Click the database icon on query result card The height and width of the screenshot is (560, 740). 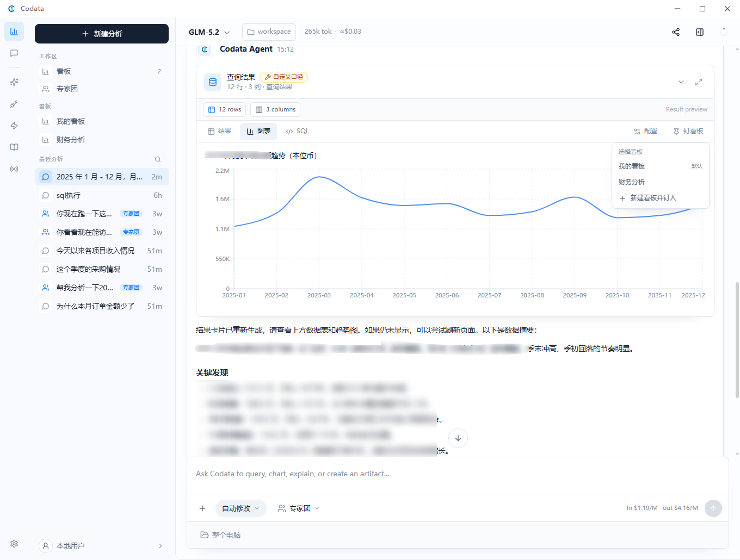pos(213,82)
